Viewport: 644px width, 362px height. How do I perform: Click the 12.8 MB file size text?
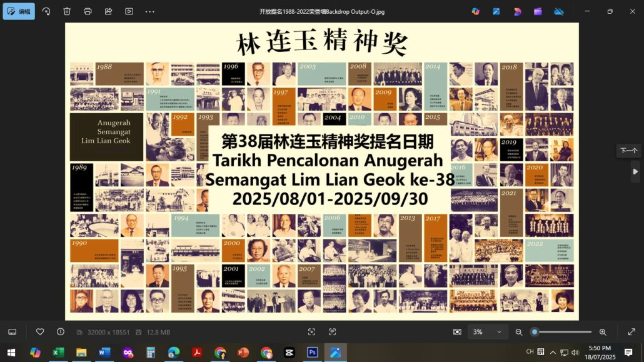tap(158, 332)
